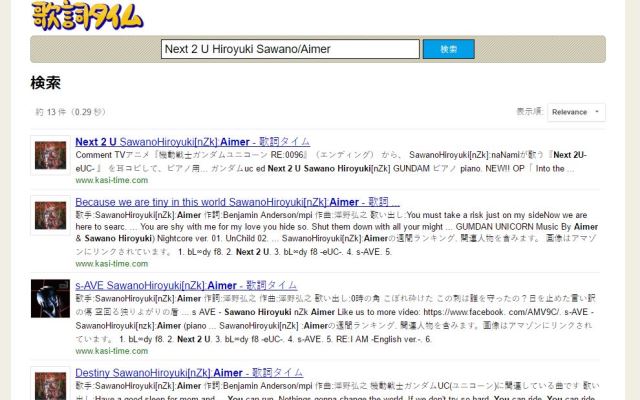Open 'Destiny SawanoHiroyuki[nZk]:Aimer' result link
This screenshot has width=640, height=400.
(189, 373)
